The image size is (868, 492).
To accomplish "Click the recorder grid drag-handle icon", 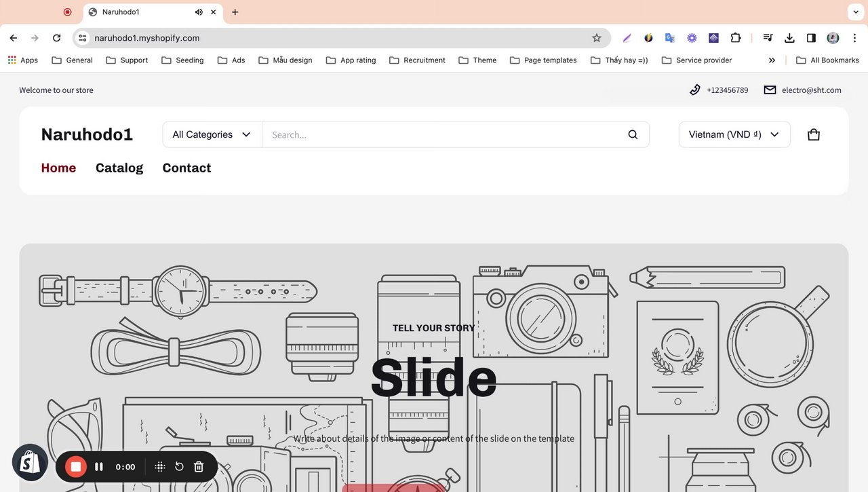I will (160, 466).
